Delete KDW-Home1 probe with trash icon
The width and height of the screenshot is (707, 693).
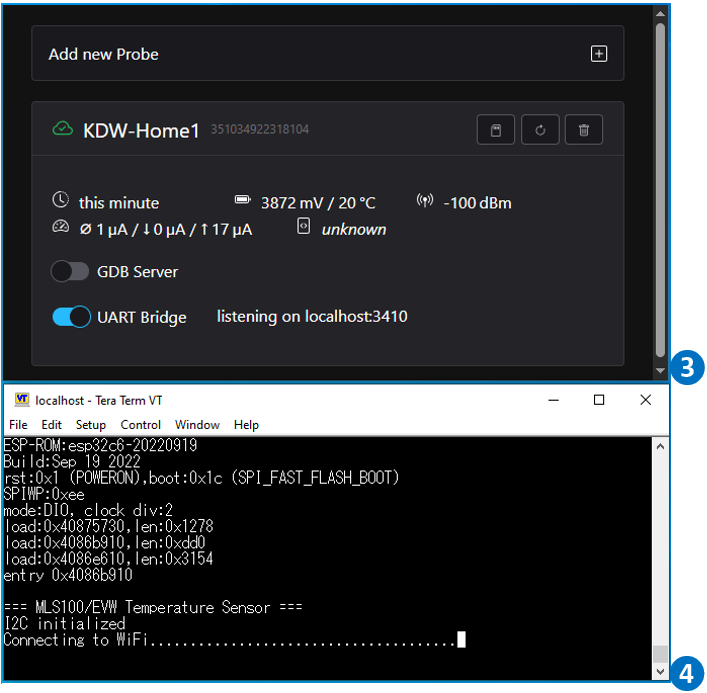pos(584,130)
